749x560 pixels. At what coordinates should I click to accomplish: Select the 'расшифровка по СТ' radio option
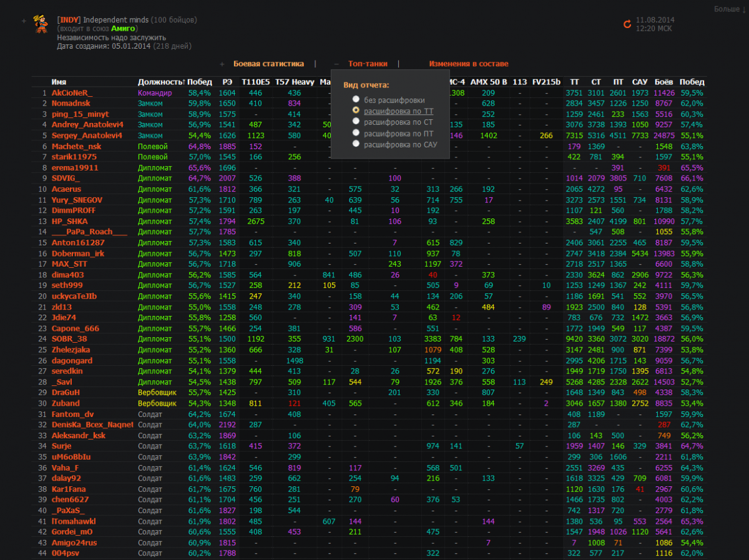point(356,122)
